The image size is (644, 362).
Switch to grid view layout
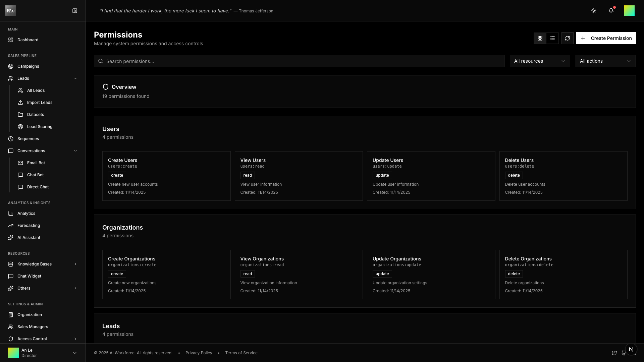pyautogui.click(x=540, y=38)
